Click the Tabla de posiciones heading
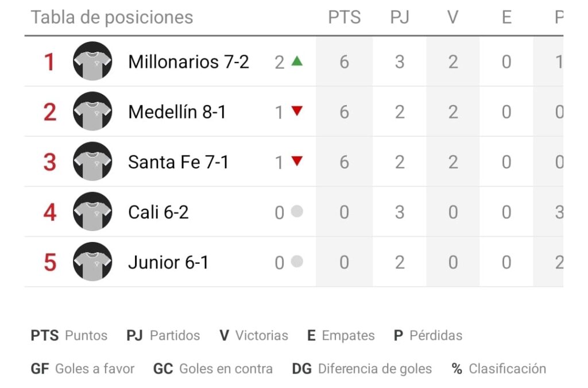 [112, 17]
